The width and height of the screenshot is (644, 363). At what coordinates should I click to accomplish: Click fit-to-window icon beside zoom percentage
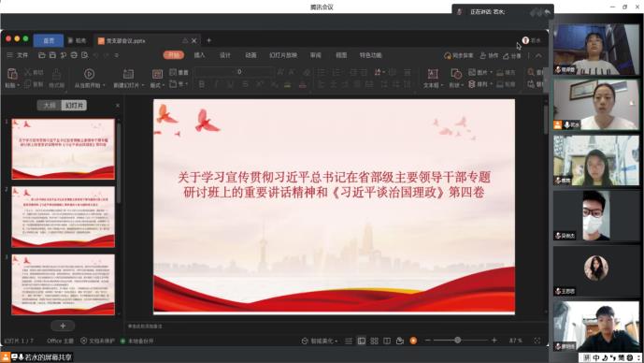(x=537, y=341)
